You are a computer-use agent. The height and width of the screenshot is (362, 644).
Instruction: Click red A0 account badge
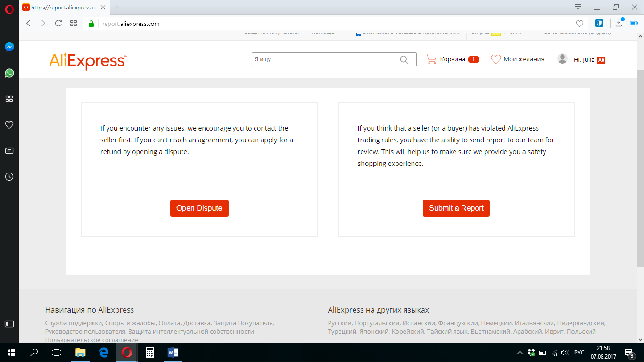601,60
